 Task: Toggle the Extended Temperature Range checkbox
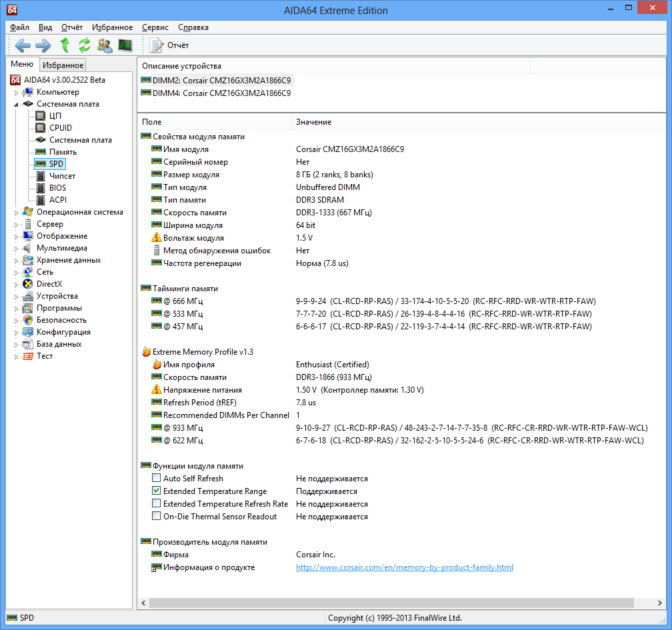point(157,490)
